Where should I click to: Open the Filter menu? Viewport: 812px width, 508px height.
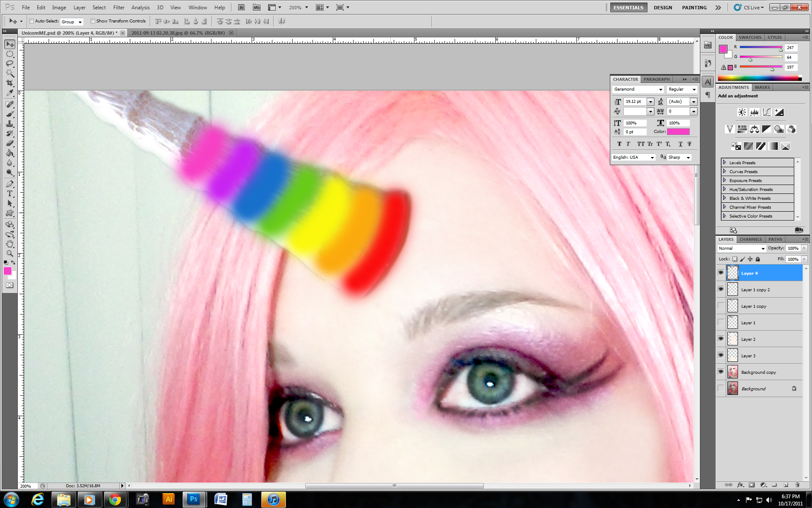tap(119, 8)
